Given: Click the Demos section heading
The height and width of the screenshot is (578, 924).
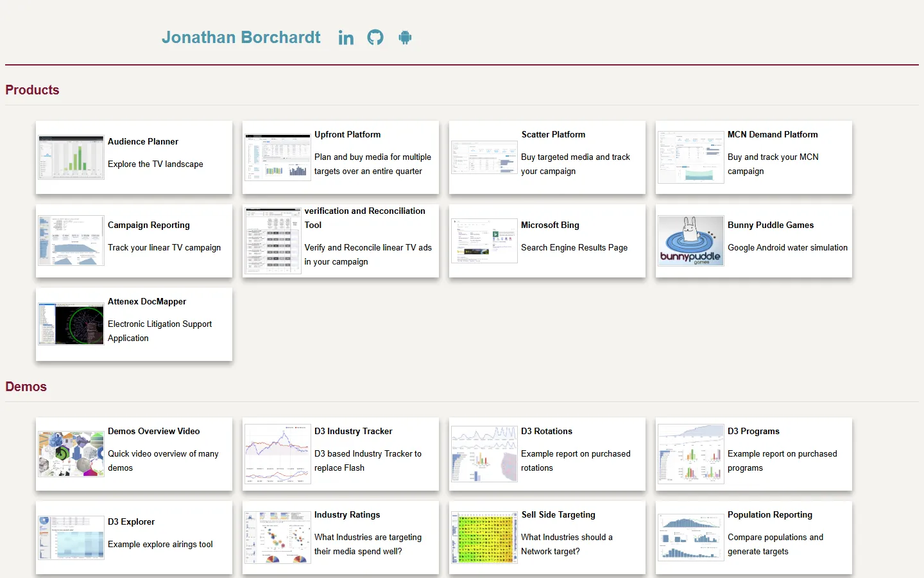Looking at the screenshot, I should coord(26,387).
